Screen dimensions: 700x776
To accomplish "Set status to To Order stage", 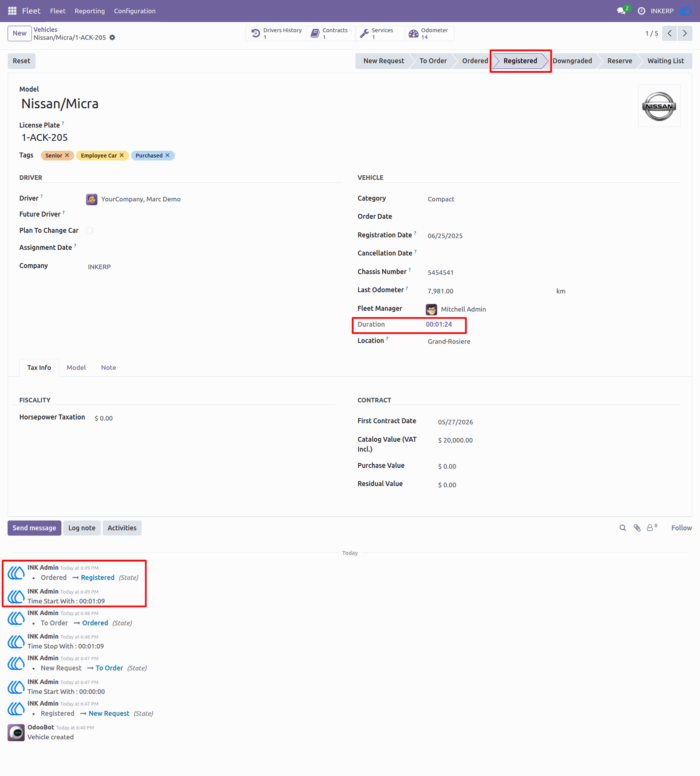I will pos(433,61).
